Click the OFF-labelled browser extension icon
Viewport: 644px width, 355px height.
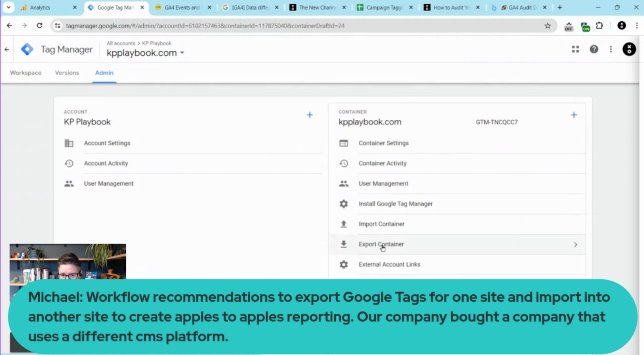coord(569,26)
